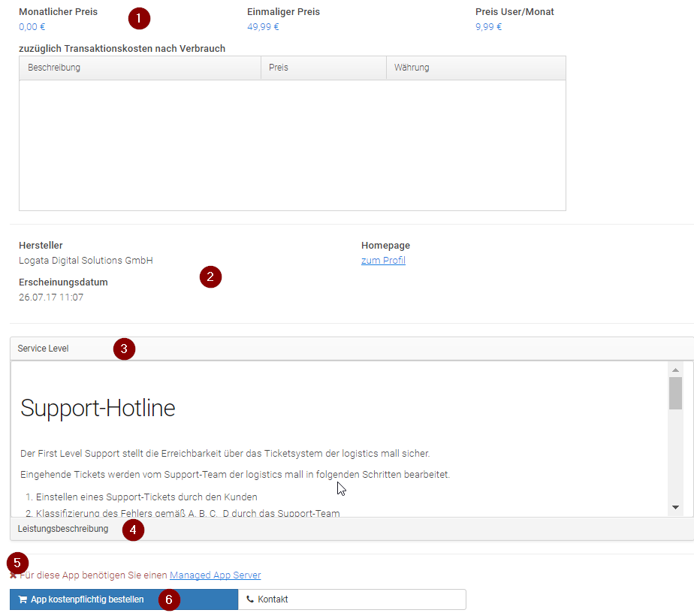Click 'zuzüglich Transaktionskosten nach Verbrauch' heading

pyautogui.click(x=122, y=48)
